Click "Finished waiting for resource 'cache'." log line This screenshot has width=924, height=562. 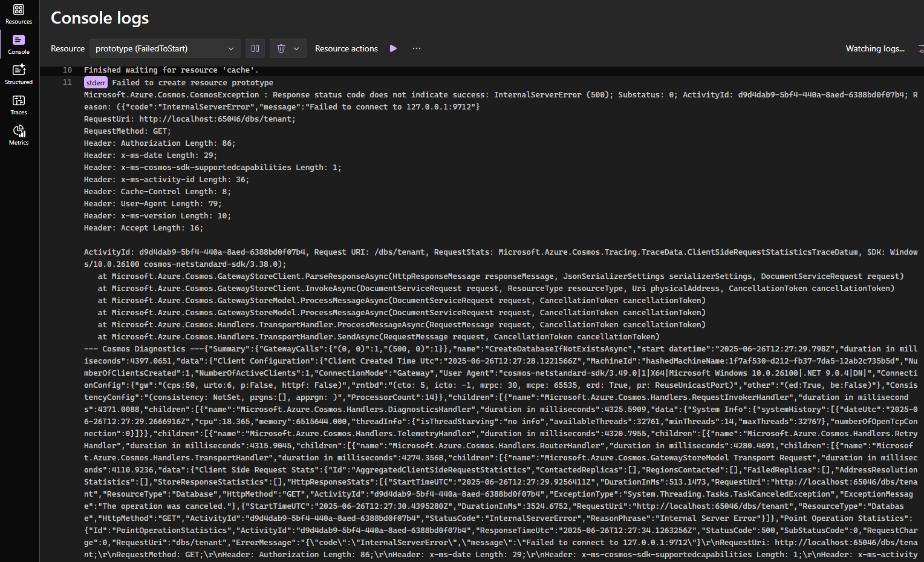[x=171, y=70]
